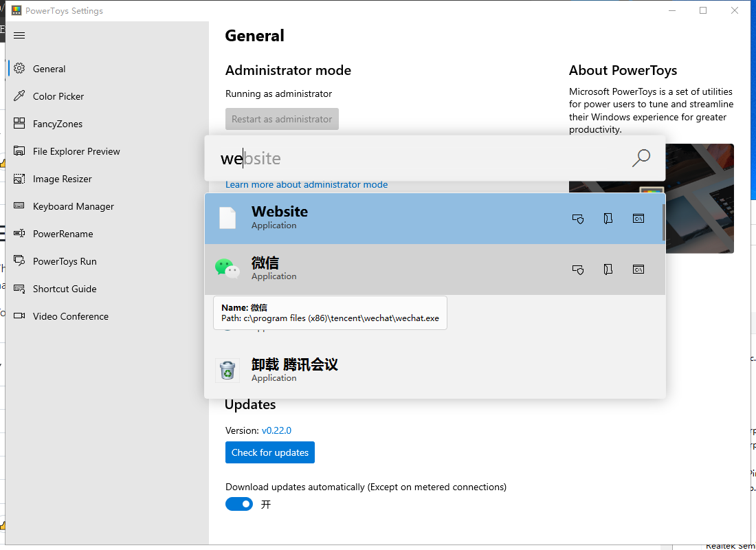Click the Image Resizer icon
Image resolution: width=756 pixels, height=550 pixels.
(19, 179)
